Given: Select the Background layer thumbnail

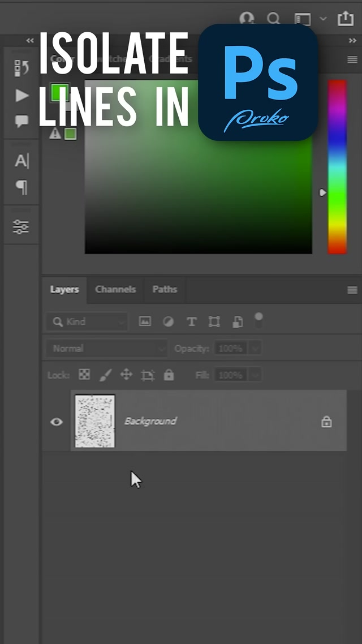Looking at the screenshot, I should (x=95, y=422).
